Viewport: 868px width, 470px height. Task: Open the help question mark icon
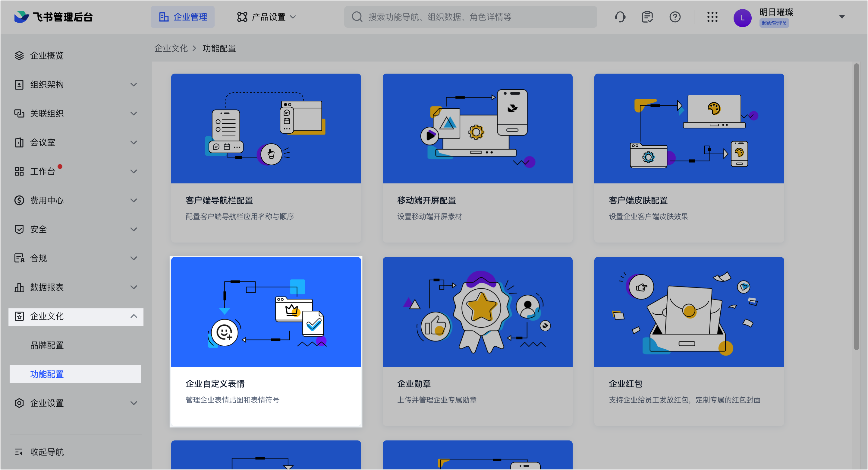(x=675, y=17)
